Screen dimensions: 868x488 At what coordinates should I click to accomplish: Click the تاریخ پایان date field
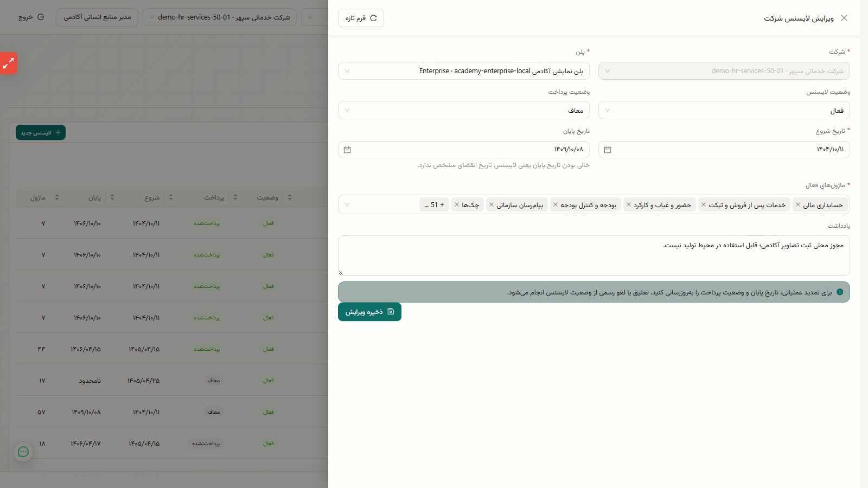(x=464, y=150)
